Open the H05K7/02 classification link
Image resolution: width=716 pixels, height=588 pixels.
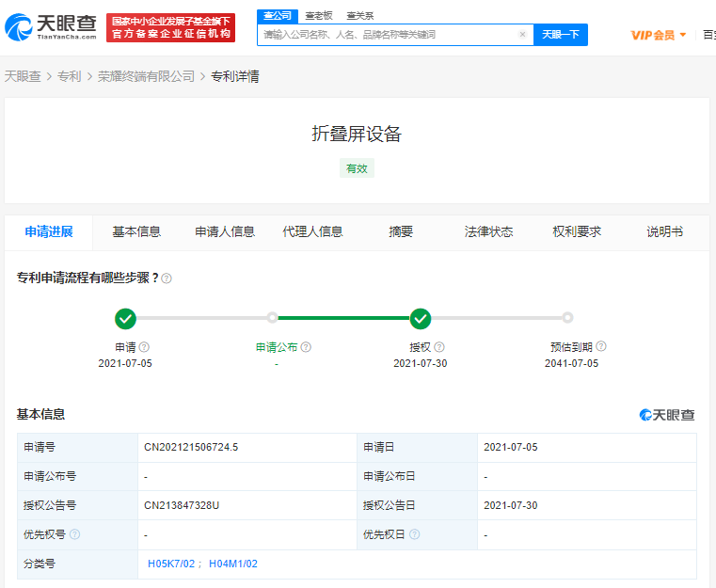173,564
